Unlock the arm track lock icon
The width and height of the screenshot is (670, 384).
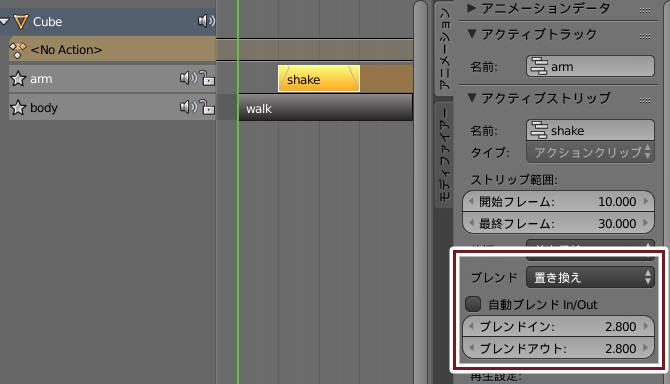(207, 78)
